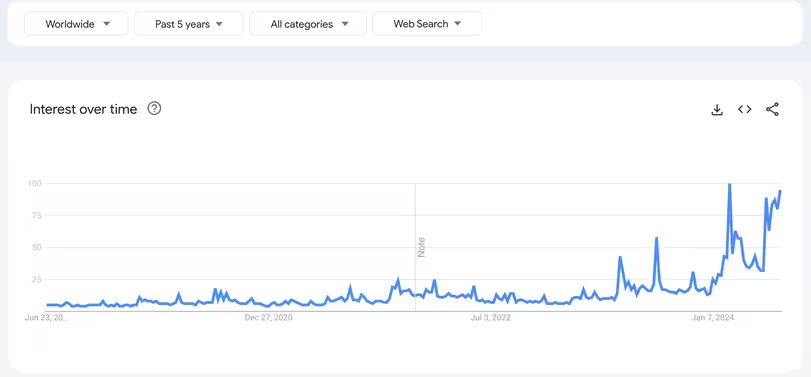Screen dimensions: 811x377
Task: Click the 50 y-axis gridline label
Action: tap(37, 247)
